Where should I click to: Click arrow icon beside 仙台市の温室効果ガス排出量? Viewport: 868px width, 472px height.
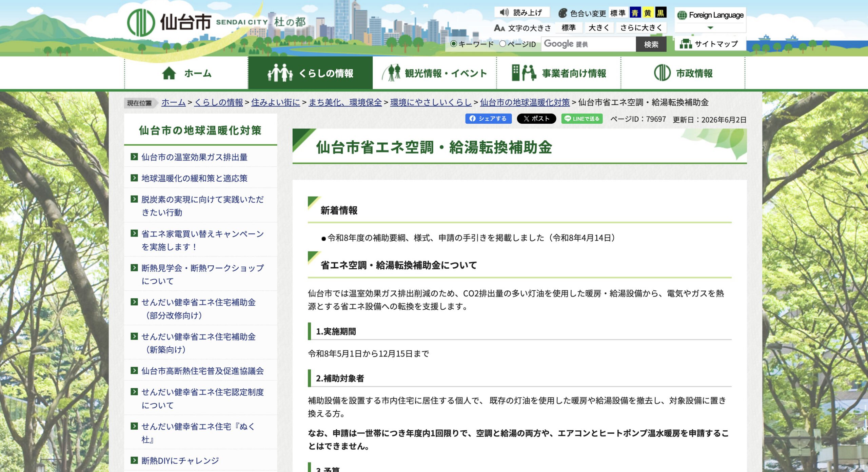pyautogui.click(x=134, y=157)
